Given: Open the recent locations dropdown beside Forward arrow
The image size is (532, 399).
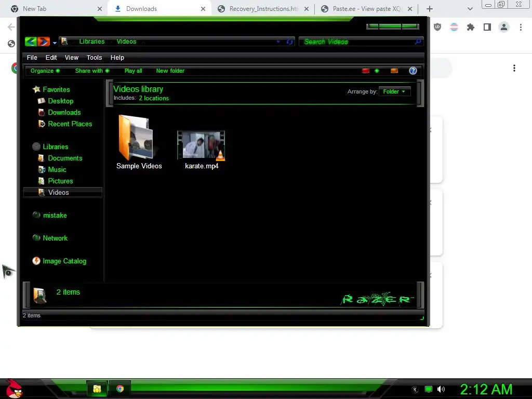Looking at the screenshot, I should (55, 43).
